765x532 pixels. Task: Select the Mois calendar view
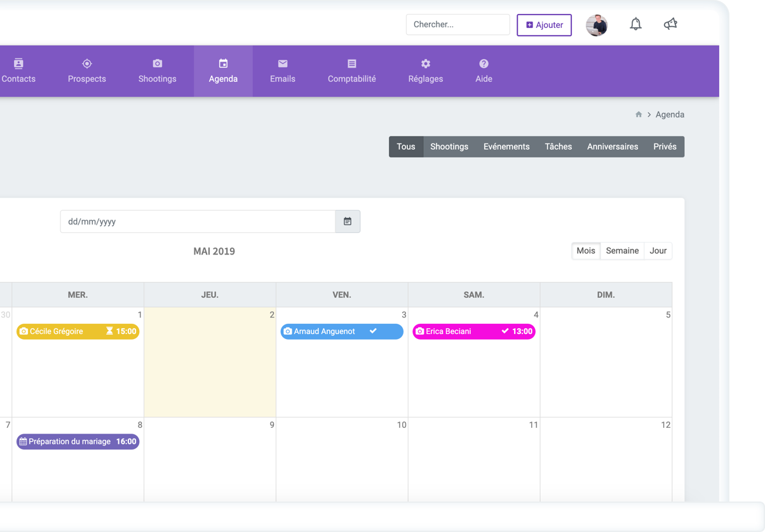(585, 251)
